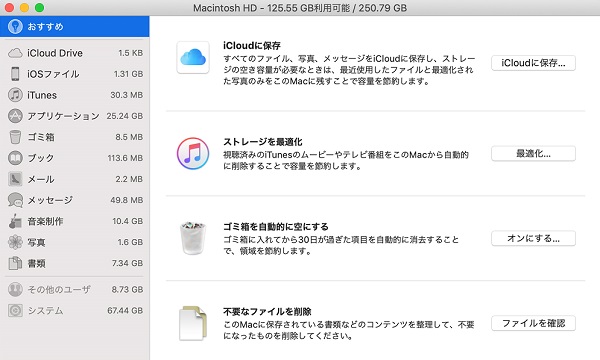Select その他のユーザ in the sidebar
Viewport: 600px width, 360px height.
75,290
